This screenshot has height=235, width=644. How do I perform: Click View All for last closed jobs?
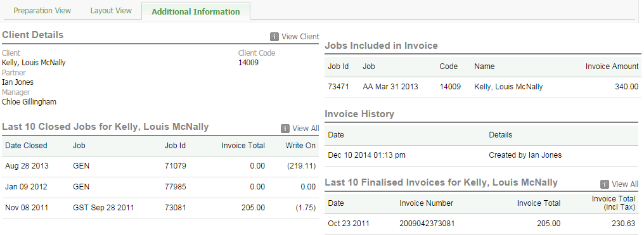pyautogui.click(x=306, y=129)
